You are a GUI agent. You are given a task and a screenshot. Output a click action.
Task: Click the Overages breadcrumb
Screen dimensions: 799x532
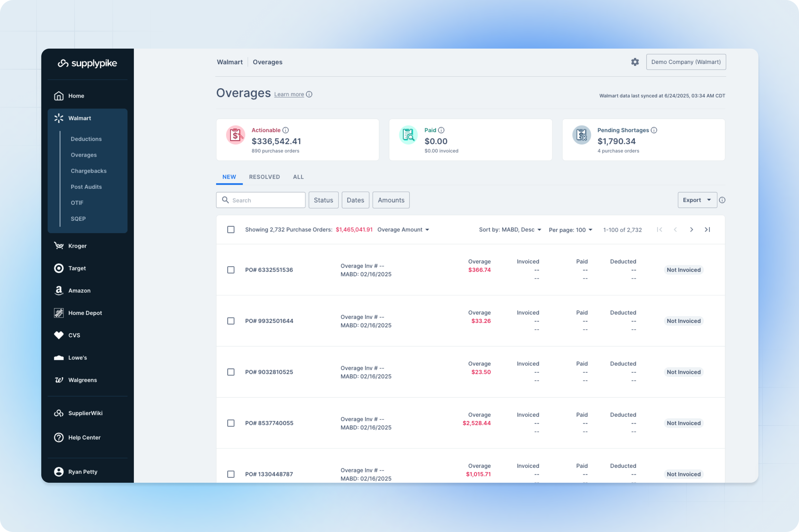click(x=267, y=62)
